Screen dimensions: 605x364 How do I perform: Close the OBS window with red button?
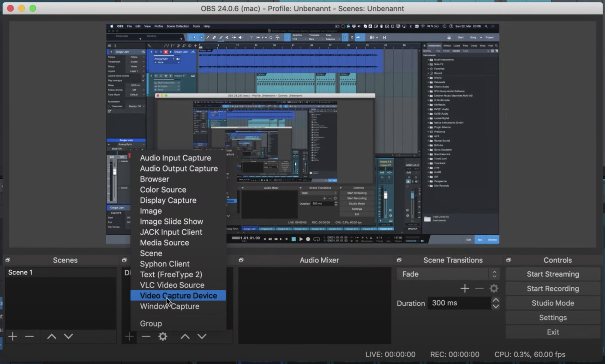[x=11, y=8]
